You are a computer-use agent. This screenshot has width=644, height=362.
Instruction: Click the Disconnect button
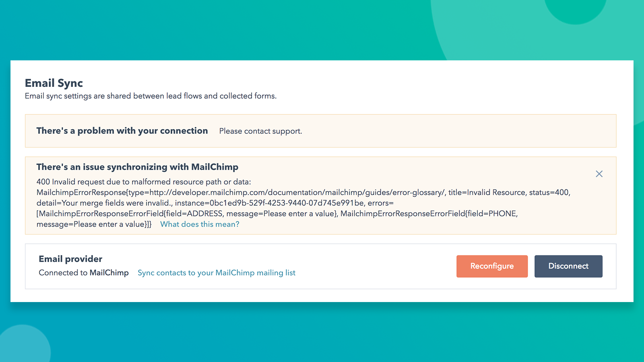(x=568, y=266)
